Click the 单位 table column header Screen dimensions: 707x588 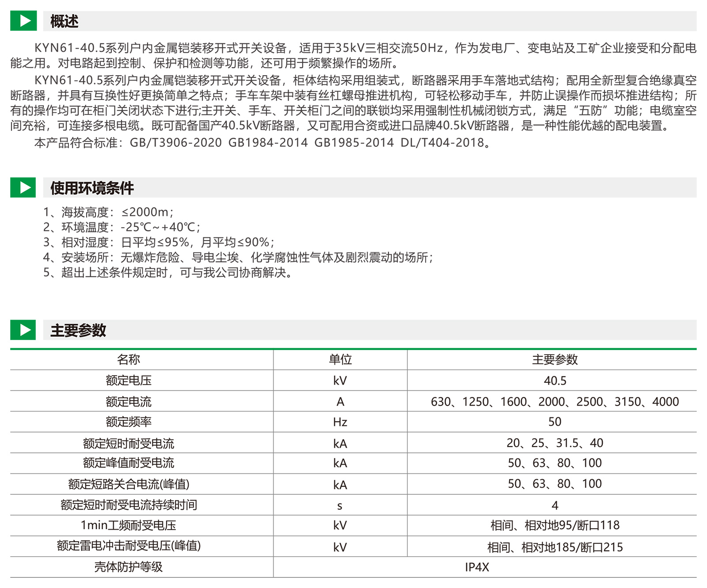pos(340,359)
